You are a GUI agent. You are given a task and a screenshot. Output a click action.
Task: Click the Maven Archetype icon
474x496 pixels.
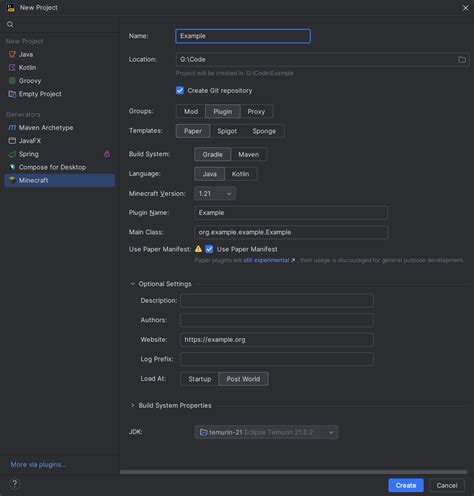click(12, 128)
